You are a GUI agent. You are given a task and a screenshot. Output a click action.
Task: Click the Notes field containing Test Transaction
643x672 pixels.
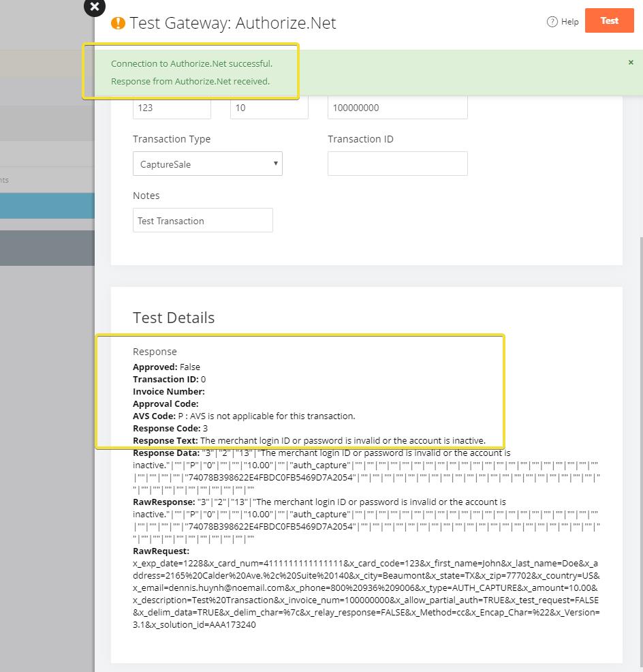[x=202, y=220]
